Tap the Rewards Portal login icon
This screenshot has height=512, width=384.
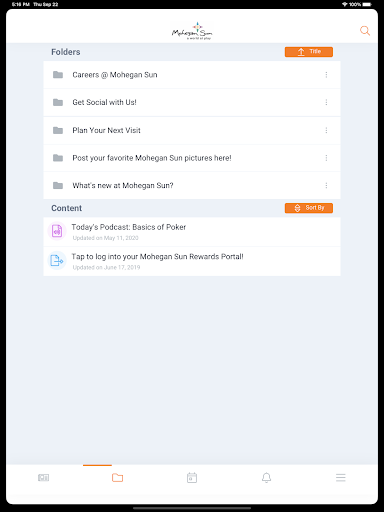coord(57,260)
